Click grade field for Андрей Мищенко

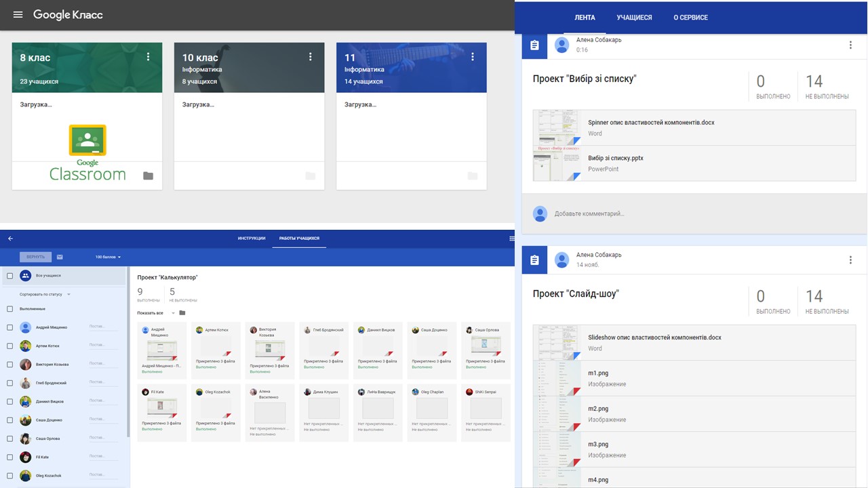104,327
